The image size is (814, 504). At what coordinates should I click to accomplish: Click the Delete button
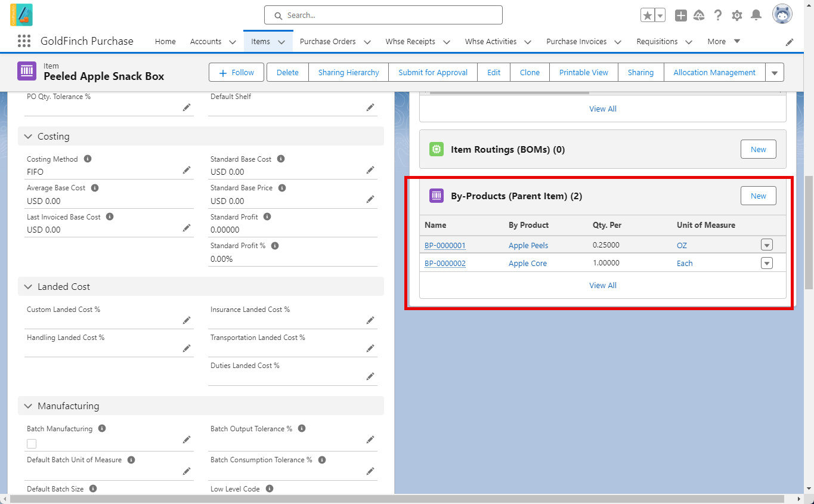click(287, 73)
